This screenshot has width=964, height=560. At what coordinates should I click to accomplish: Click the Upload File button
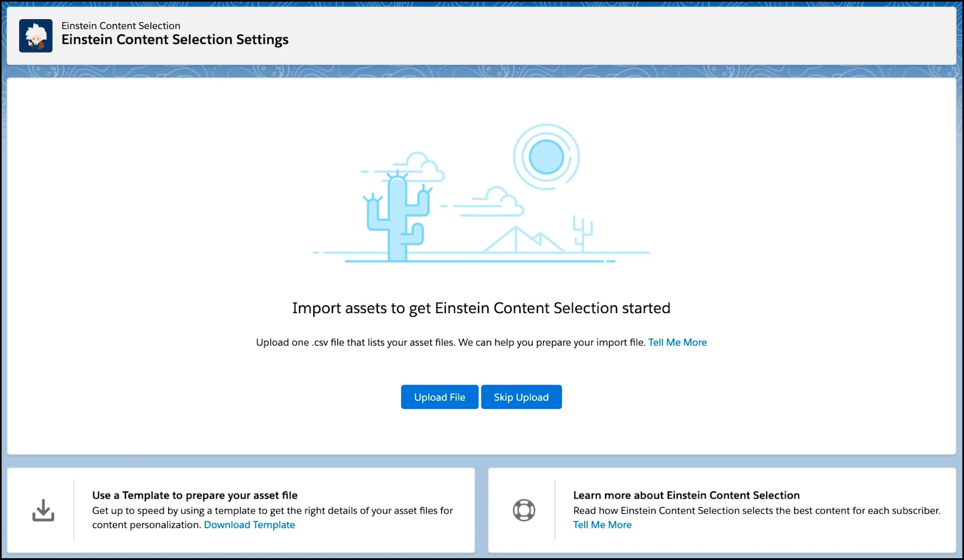(x=440, y=397)
